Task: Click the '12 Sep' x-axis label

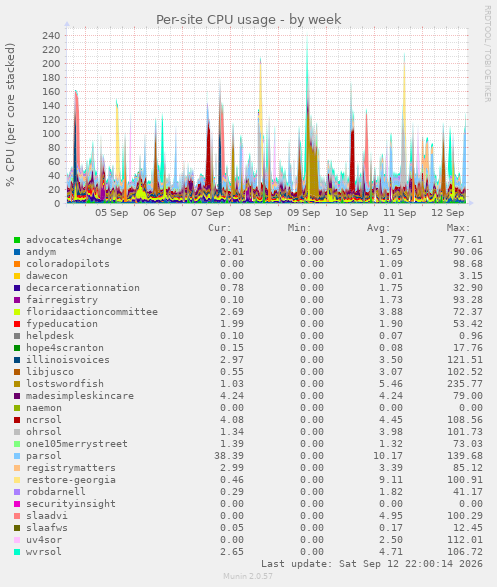Action: (448, 213)
